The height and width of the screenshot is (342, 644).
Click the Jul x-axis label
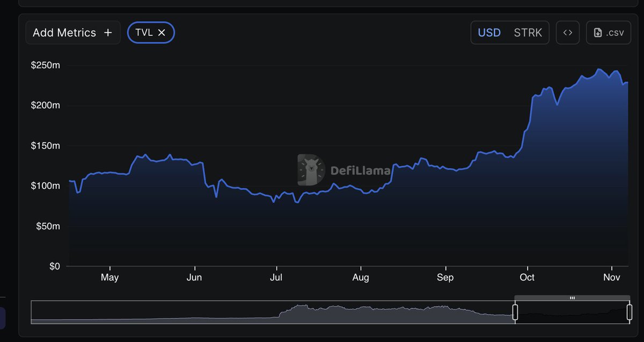[276, 278]
